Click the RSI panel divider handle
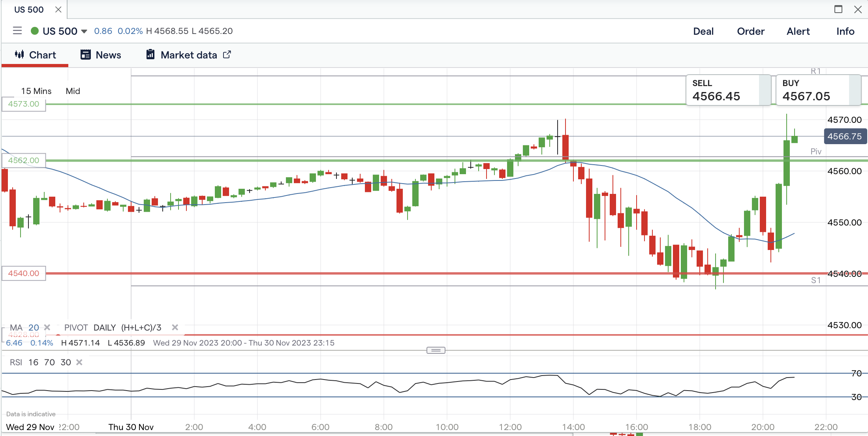 click(x=436, y=350)
